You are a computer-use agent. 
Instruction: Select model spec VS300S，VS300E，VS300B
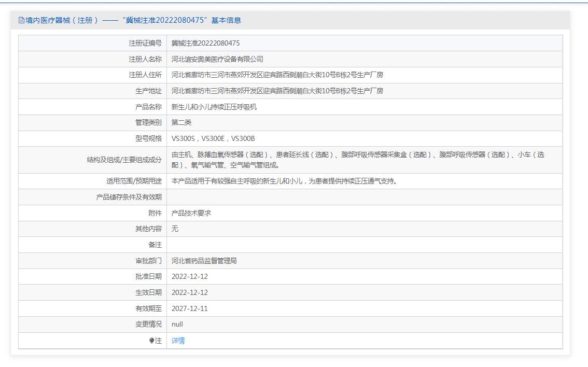[213, 139]
